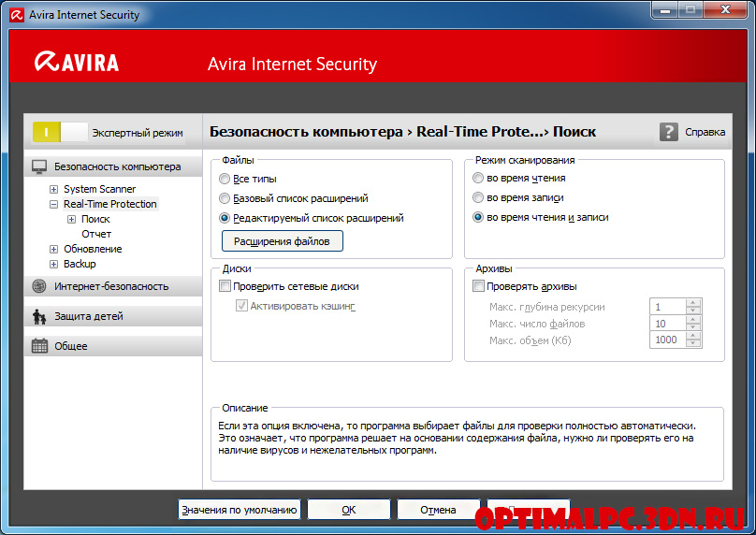Expand the Обновление tree node
The height and width of the screenshot is (535, 756).
(53, 249)
